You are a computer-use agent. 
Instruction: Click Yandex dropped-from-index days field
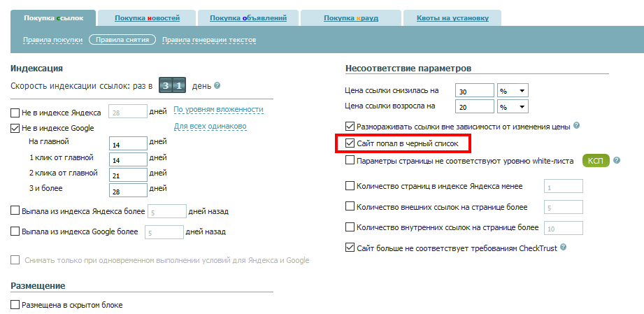pyautogui.click(x=167, y=211)
